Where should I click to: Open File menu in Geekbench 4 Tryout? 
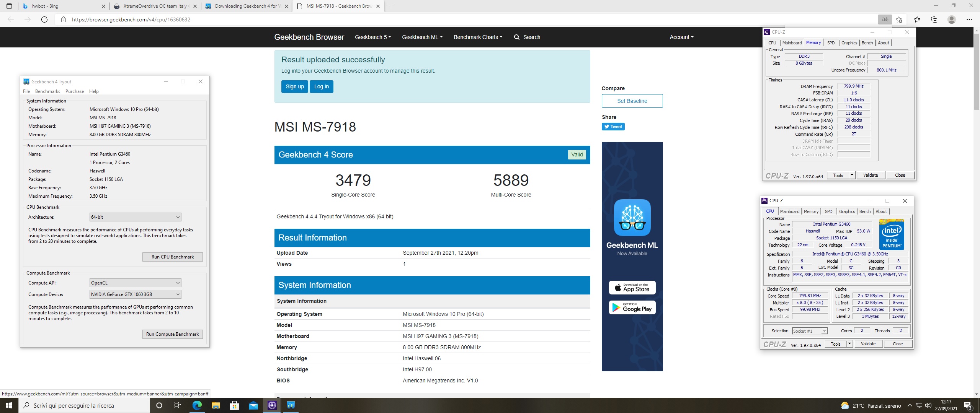click(26, 91)
